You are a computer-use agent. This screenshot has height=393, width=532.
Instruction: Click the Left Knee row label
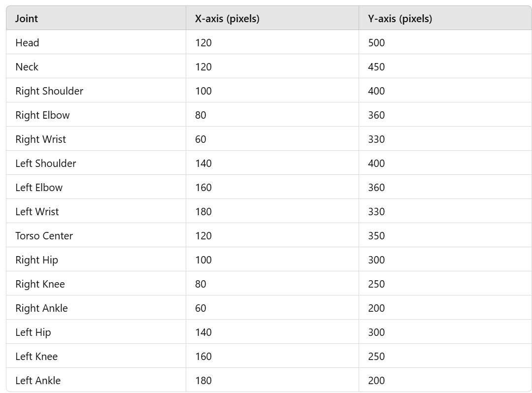tap(36, 356)
